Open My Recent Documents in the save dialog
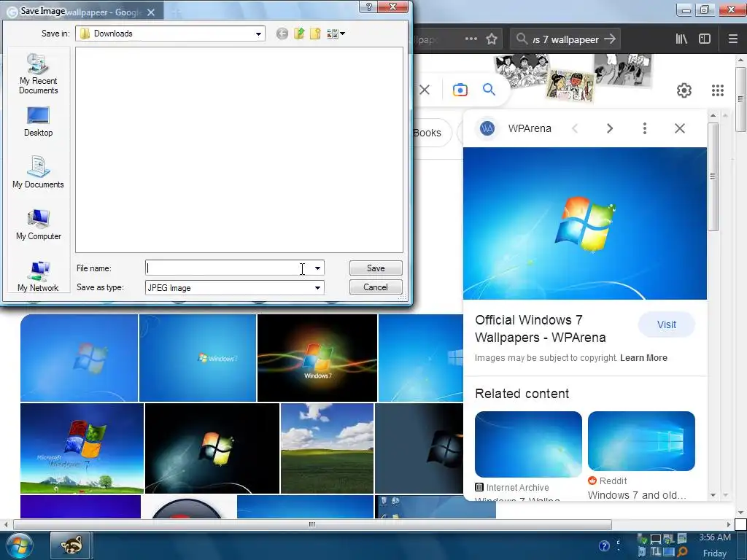 [x=38, y=74]
